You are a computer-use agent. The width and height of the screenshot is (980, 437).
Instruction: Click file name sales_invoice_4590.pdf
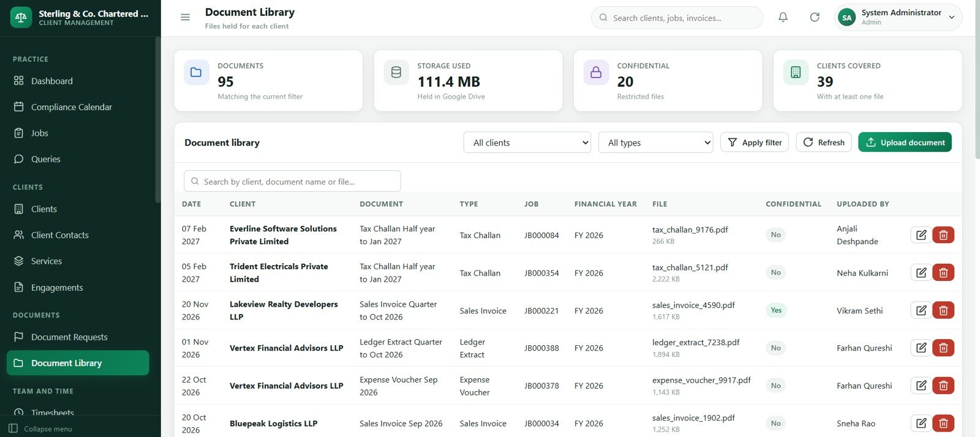click(x=693, y=305)
